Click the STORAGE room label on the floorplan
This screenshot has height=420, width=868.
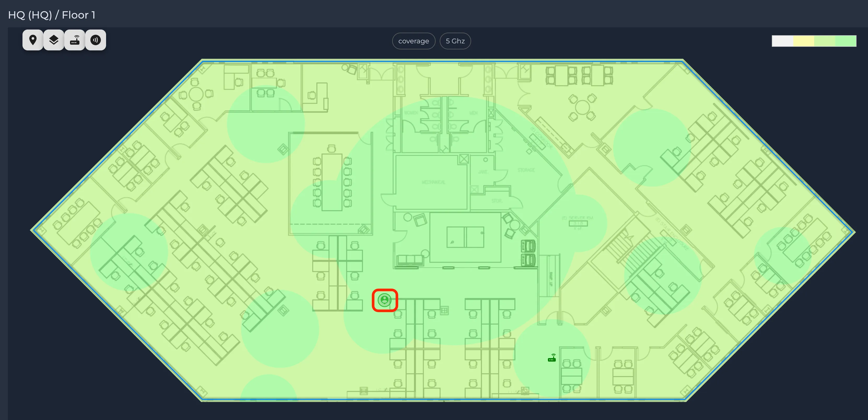click(x=526, y=170)
